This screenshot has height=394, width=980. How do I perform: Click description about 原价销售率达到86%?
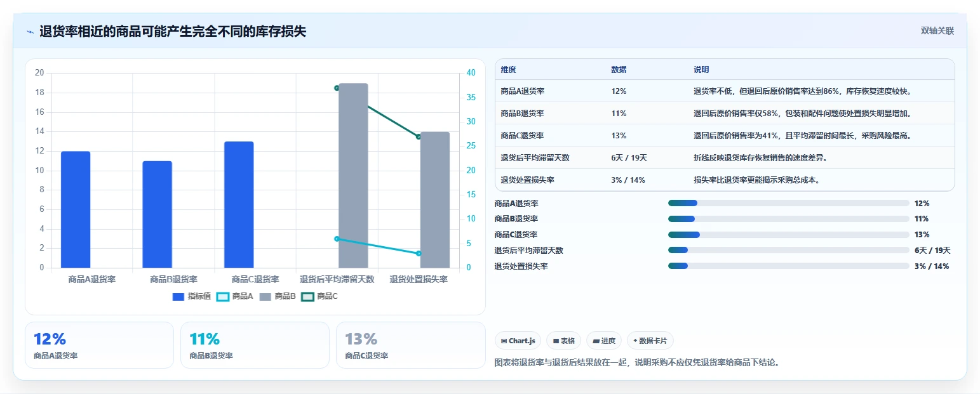(x=802, y=91)
